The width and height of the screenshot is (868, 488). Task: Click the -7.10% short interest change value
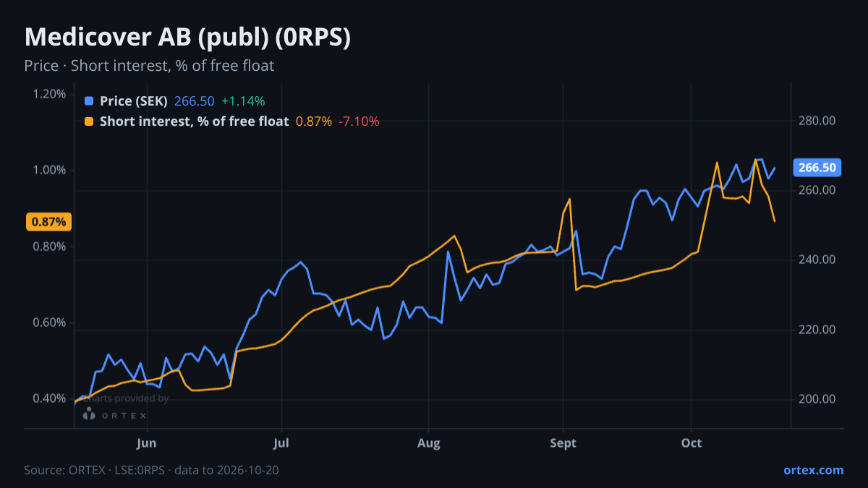point(359,121)
